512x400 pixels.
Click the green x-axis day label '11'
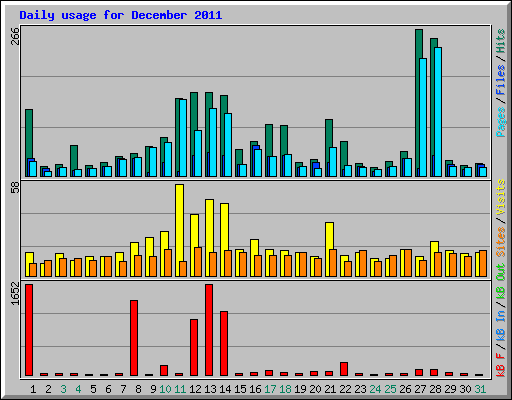point(180,389)
